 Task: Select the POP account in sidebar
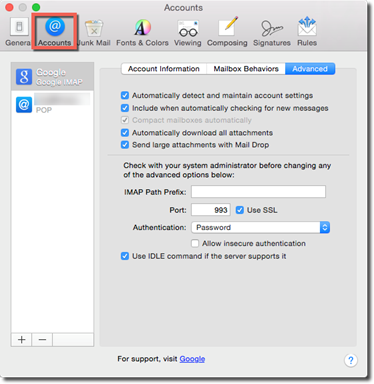pos(52,104)
